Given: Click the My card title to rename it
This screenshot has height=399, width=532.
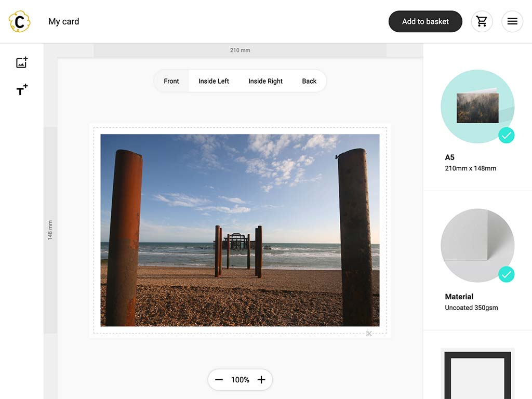Looking at the screenshot, I should 63,21.
